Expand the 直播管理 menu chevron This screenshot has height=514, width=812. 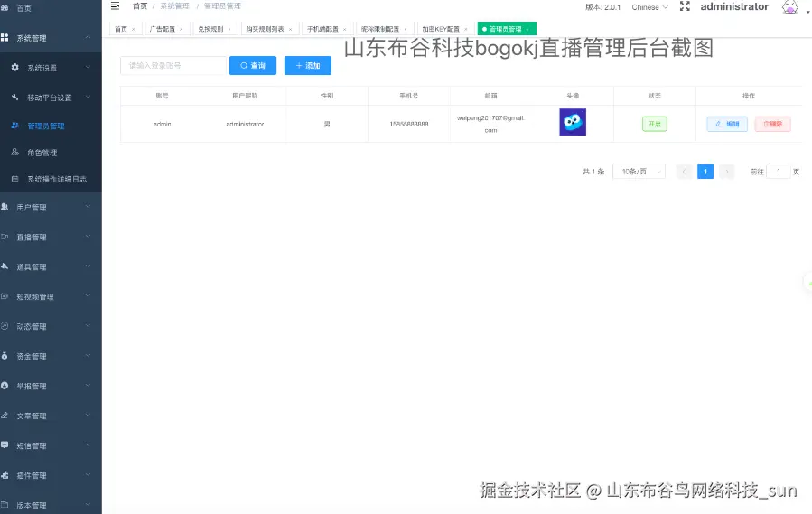coord(88,237)
